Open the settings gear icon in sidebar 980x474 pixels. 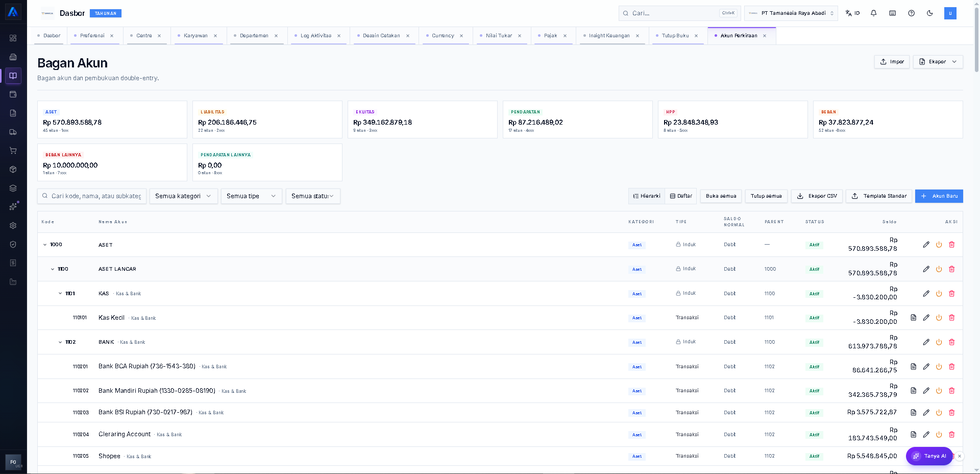tap(13, 225)
